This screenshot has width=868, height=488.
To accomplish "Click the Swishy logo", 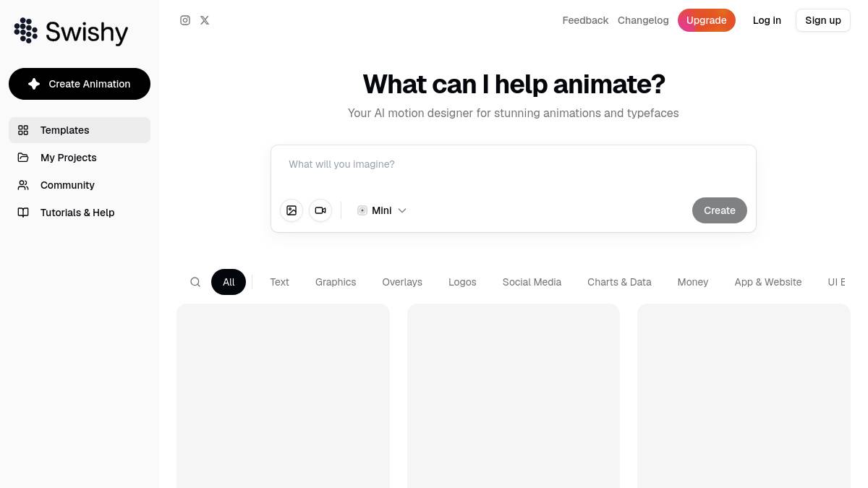I will (71, 31).
